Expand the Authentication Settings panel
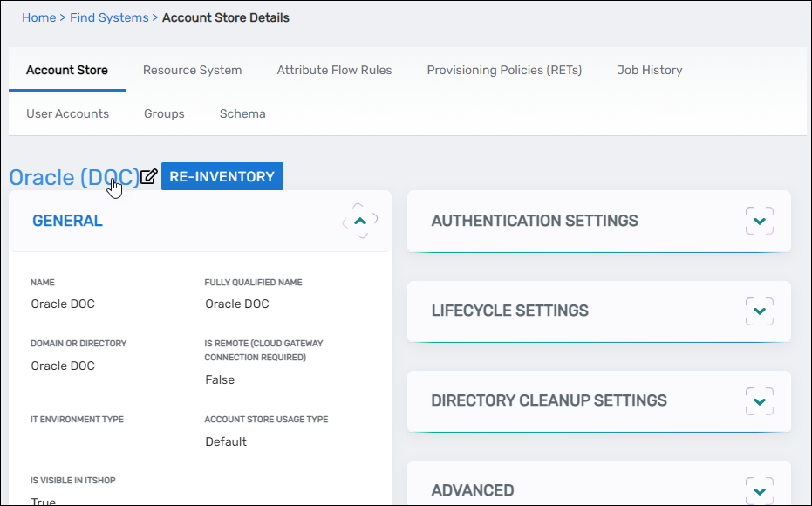This screenshot has height=506, width=812. pyautogui.click(x=759, y=221)
